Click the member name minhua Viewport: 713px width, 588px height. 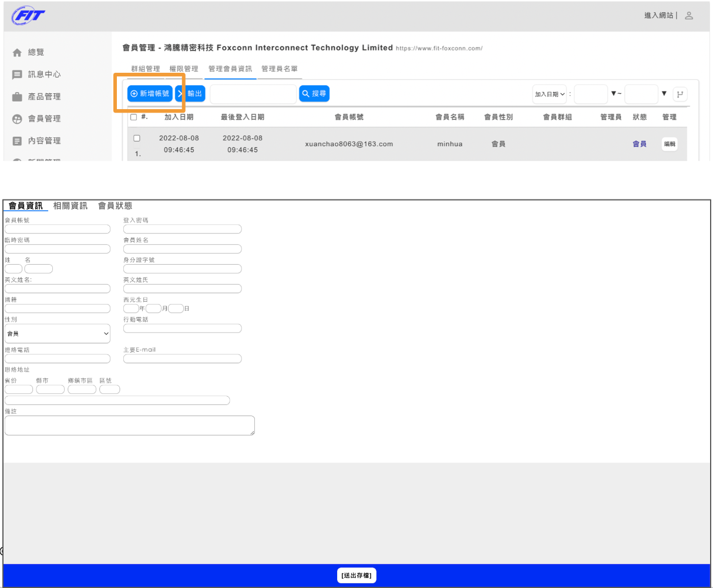pyautogui.click(x=450, y=144)
